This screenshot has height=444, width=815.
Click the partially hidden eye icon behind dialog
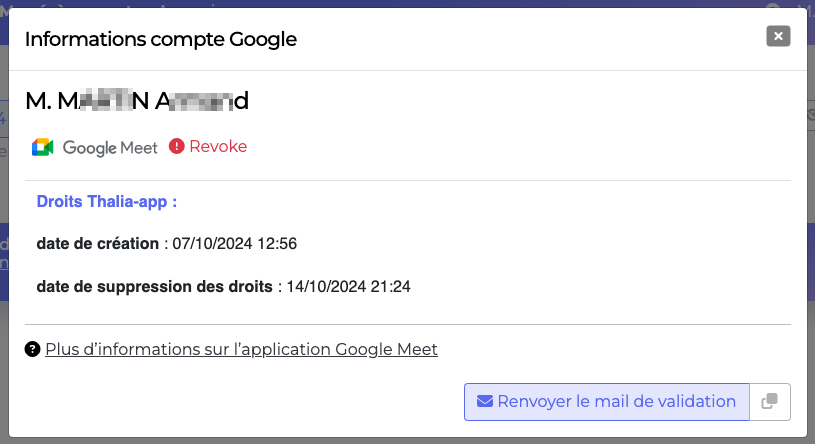[x=811, y=115]
